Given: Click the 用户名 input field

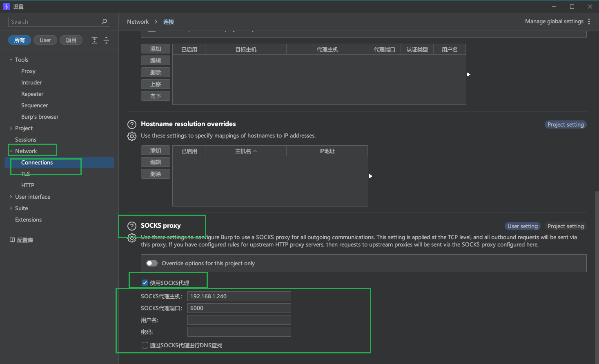Looking at the screenshot, I should point(239,320).
